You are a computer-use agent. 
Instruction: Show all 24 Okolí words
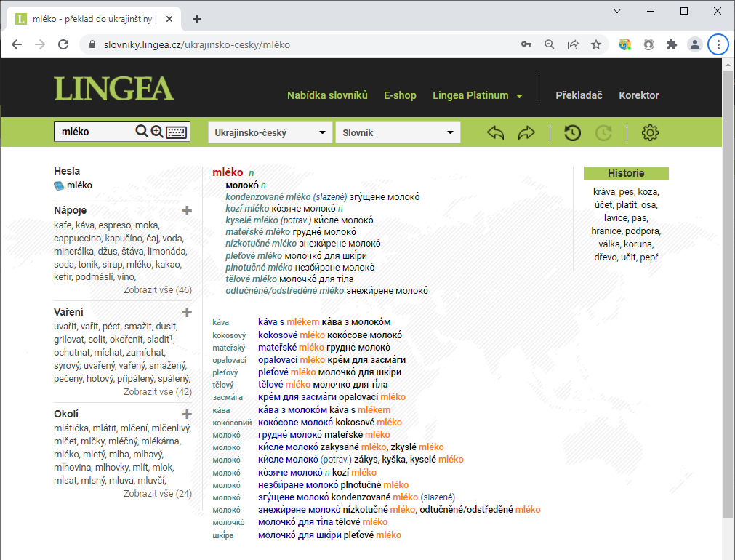[158, 493]
